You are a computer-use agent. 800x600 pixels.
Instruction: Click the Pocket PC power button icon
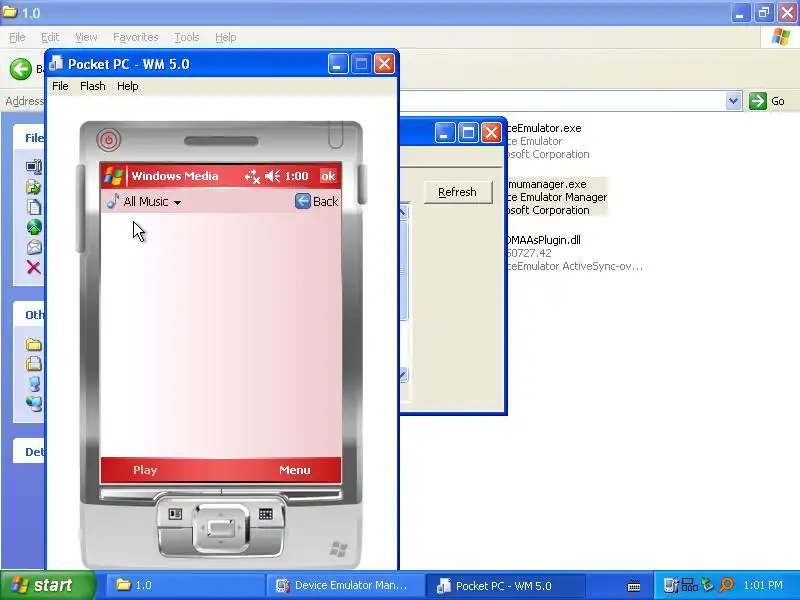(x=109, y=140)
